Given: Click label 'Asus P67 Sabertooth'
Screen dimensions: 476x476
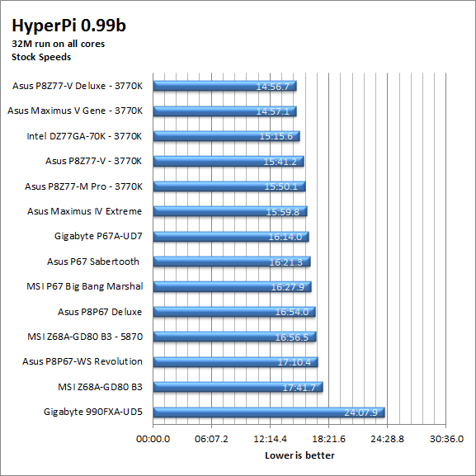Looking at the screenshot, I should point(93,262).
